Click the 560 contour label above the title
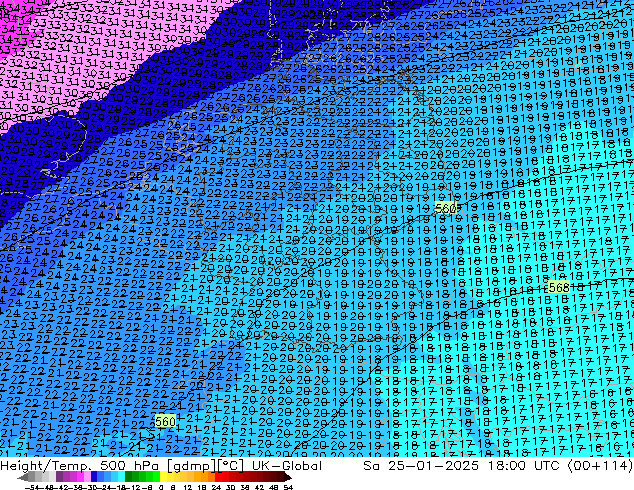634x490 pixels. pos(165,422)
